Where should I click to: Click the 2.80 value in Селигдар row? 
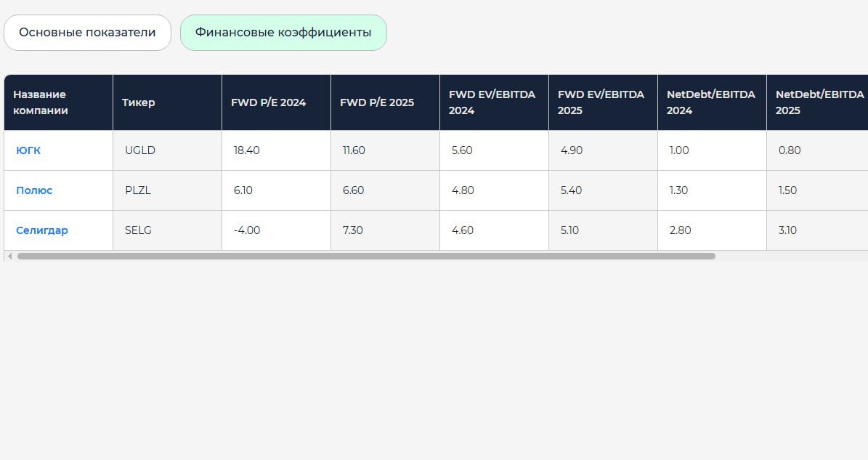coord(681,230)
